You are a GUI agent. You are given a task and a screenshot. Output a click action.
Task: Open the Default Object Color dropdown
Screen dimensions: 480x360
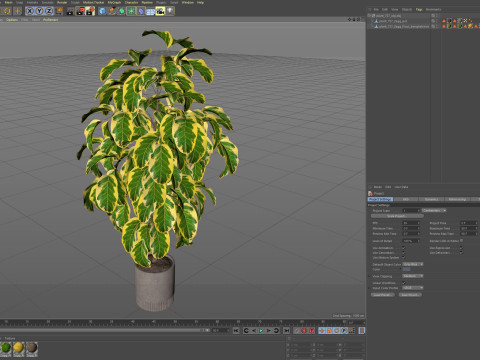413,264
